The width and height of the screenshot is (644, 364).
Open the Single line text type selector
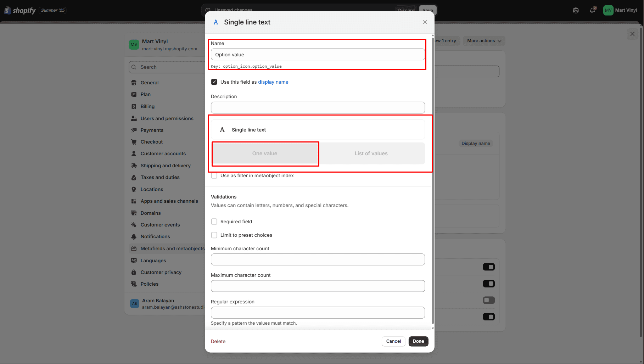tap(318, 130)
